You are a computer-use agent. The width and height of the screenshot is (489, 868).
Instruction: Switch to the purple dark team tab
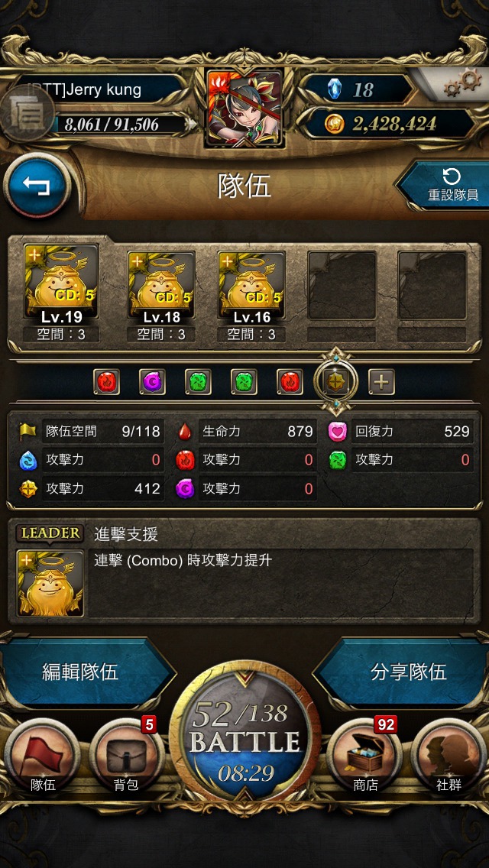point(152,382)
